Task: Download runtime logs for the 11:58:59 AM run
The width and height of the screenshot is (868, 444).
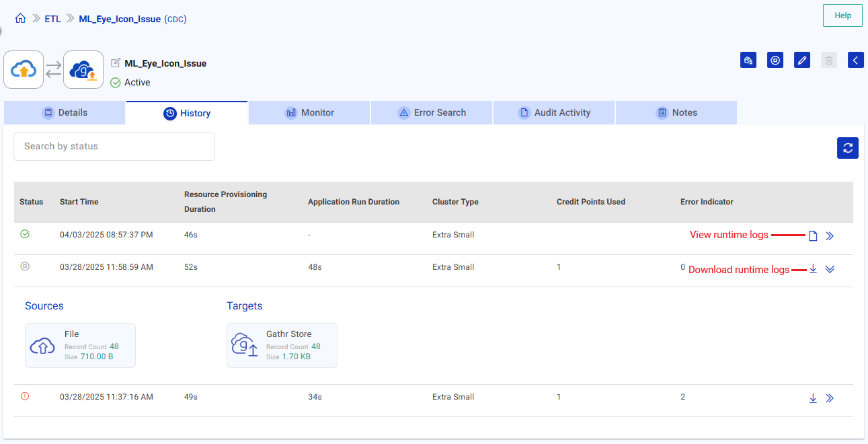Action: point(813,269)
